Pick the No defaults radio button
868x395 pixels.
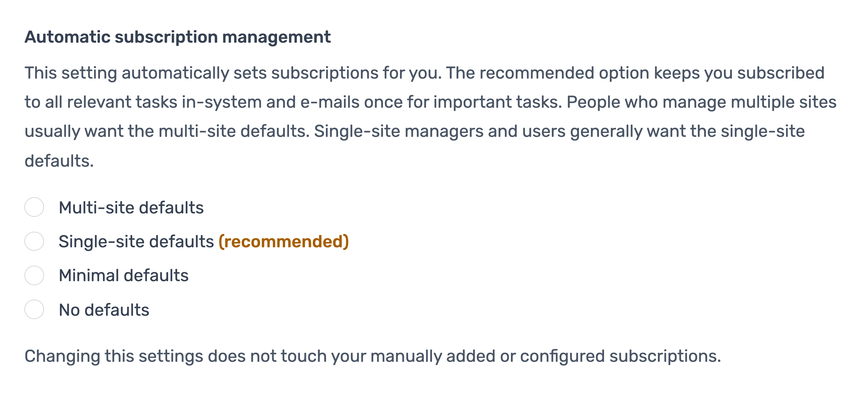(34, 309)
